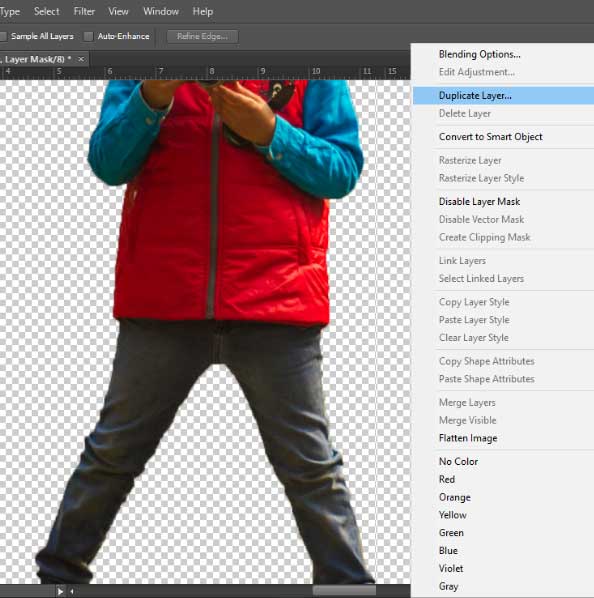Toggle the Auto-Enhance checkbox
The image size is (594, 598).
(88, 36)
